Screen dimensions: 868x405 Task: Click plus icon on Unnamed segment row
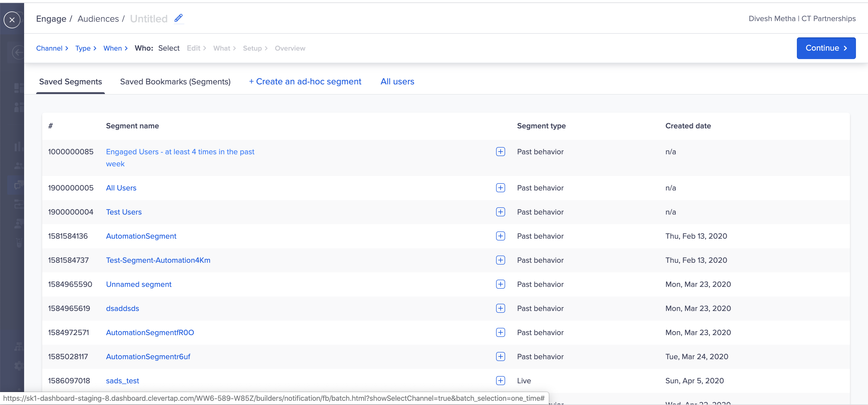pyautogui.click(x=500, y=284)
